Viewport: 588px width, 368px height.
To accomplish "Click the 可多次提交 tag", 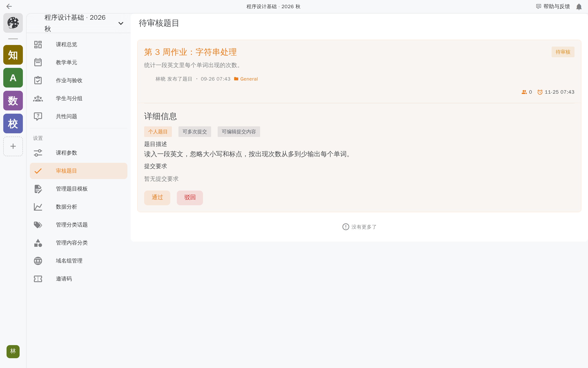I will click(x=195, y=132).
